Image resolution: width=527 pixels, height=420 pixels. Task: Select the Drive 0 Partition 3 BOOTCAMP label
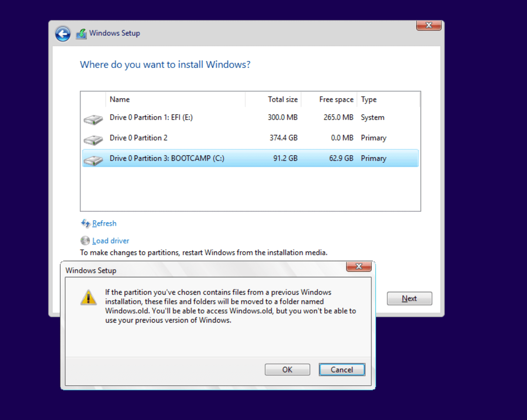(167, 158)
